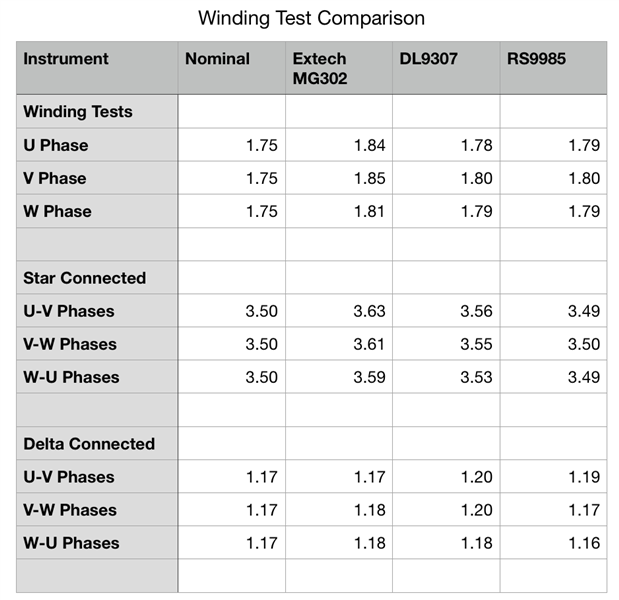Click the 1.85 Extech V Phase cell
This screenshot has height=600, width=619.
point(369,178)
